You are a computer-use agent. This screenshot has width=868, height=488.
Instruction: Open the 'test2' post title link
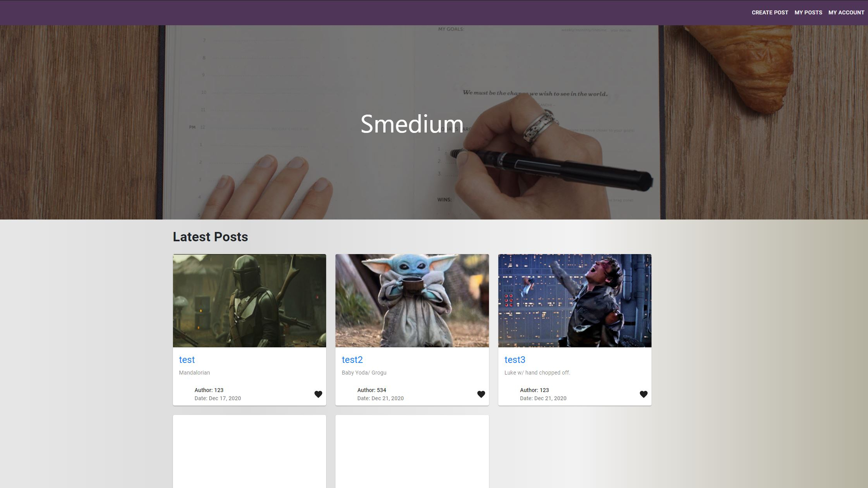pyautogui.click(x=352, y=360)
